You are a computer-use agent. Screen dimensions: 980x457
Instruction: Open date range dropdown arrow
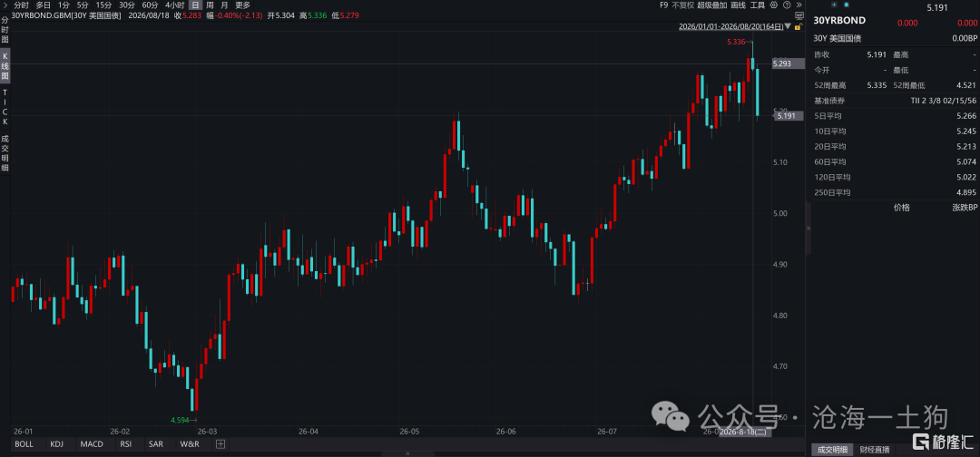(x=788, y=26)
